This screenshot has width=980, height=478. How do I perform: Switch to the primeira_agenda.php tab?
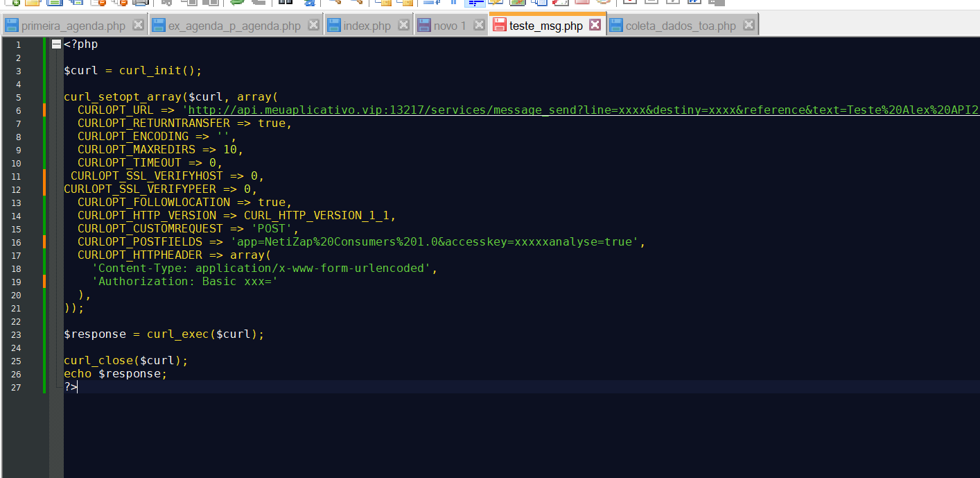click(73, 26)
